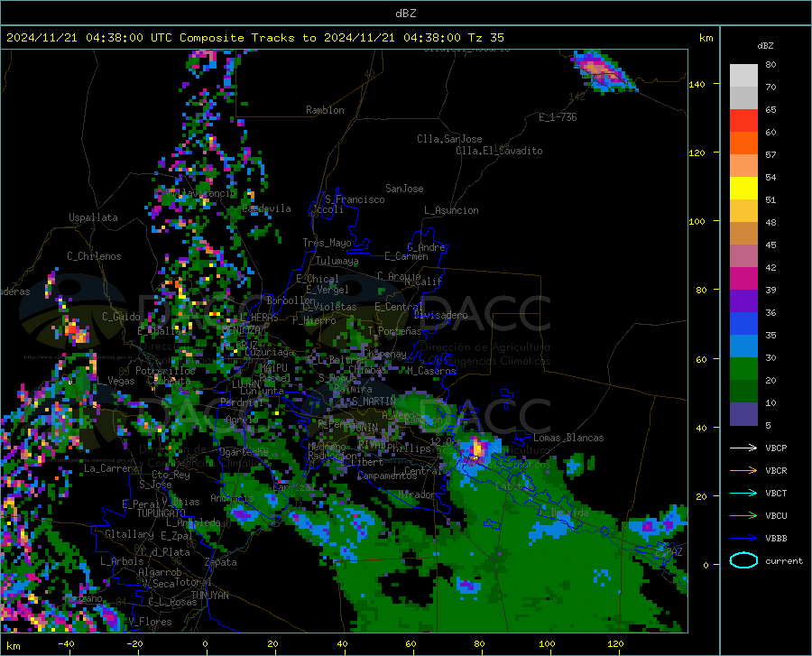Click the Gltallary map label
The height and width of the screenshot is (656, 812).
(129, 534)
